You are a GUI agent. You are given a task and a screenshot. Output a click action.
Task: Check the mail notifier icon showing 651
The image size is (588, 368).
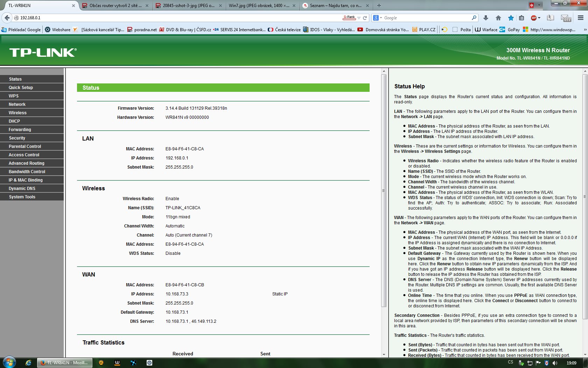tap(566, 18)
